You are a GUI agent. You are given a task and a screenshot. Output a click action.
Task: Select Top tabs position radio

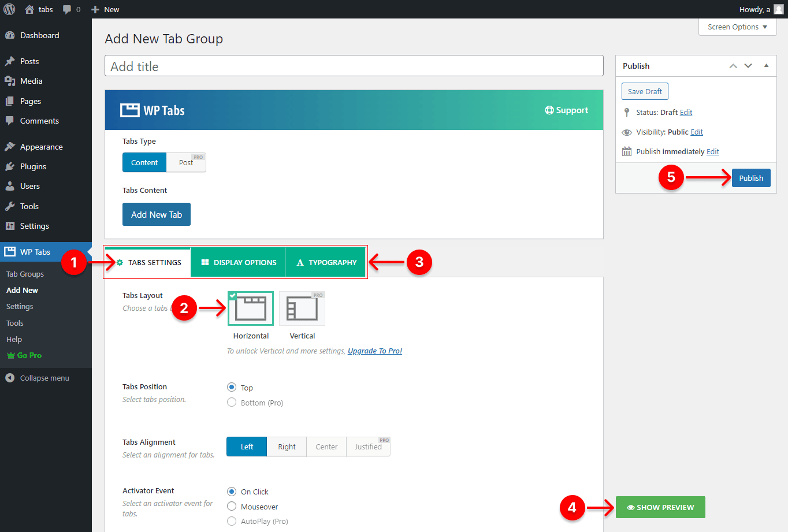(x=232, y=387)
